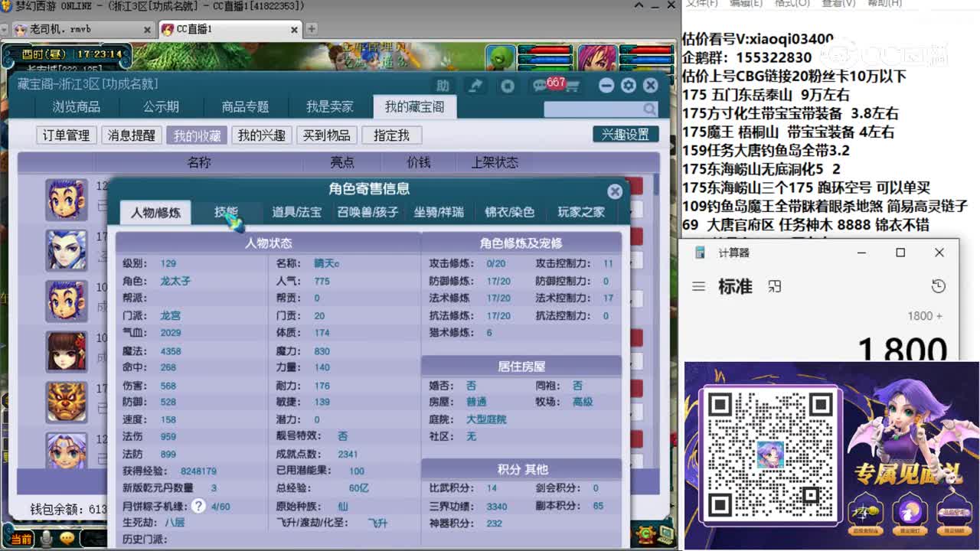This screenshot has height=551, width=980.
Task: Open the 文件(F) menu in notepad
Action: (x=701, y=3)
